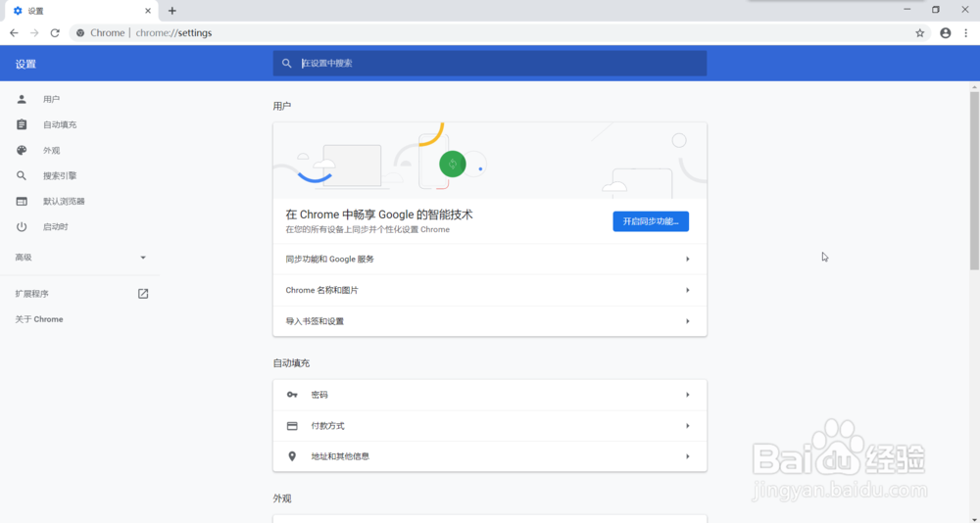Viewport: 980px width, 523px height.
Task: Reload the settings page
Action: [x=55, y=33]
